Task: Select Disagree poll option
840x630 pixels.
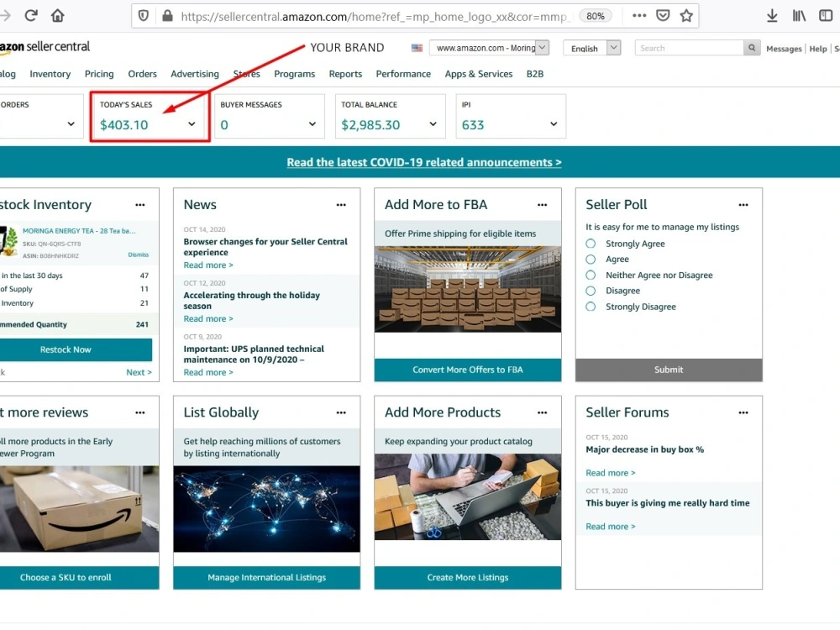Action: click(x=591, y=291)
